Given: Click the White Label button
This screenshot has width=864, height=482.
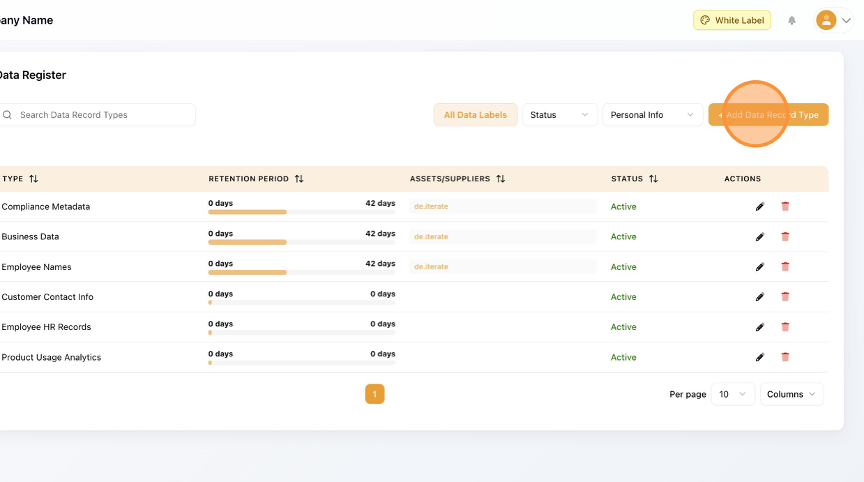Looking at the screenshot, I should [731, 20].
